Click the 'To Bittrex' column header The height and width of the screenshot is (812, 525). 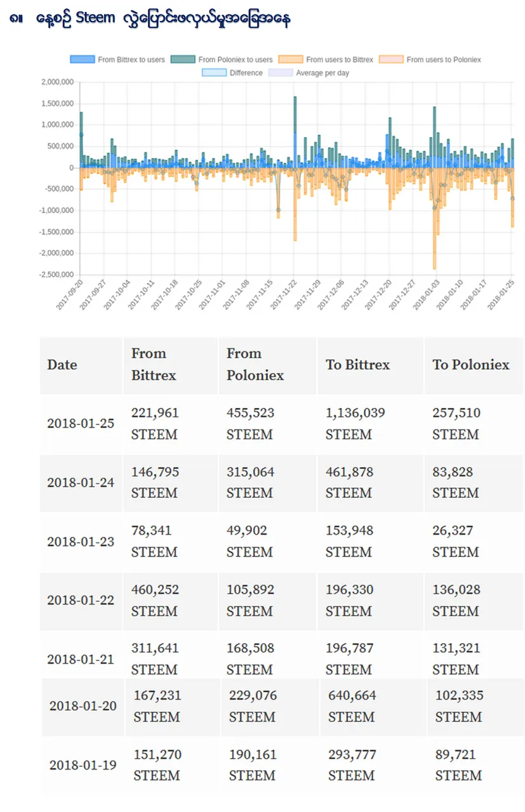[370, 365]
